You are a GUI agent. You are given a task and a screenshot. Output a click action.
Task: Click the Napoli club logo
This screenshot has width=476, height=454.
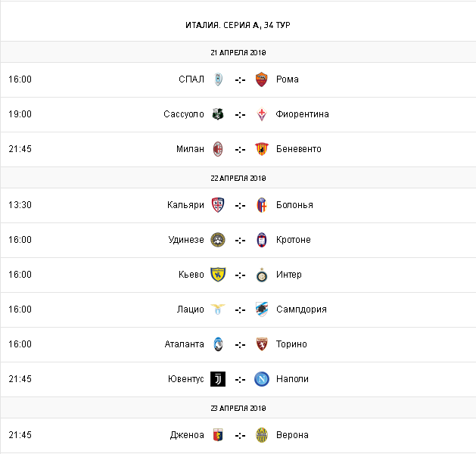point(262,379)
